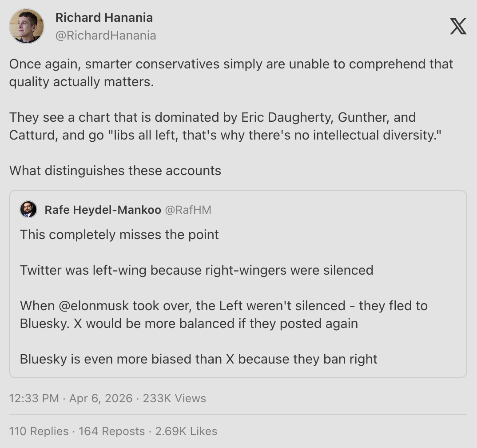The width and height of the screenshot is (477, 448).
Task: Click "Bluesky is even more biased" line
Action: (x=199, y=359)
